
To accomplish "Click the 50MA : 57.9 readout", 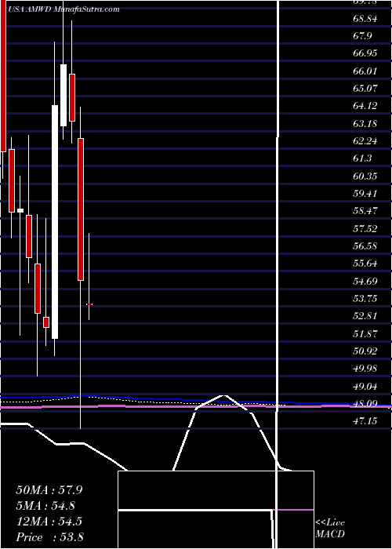I will [x=49, y=490].
